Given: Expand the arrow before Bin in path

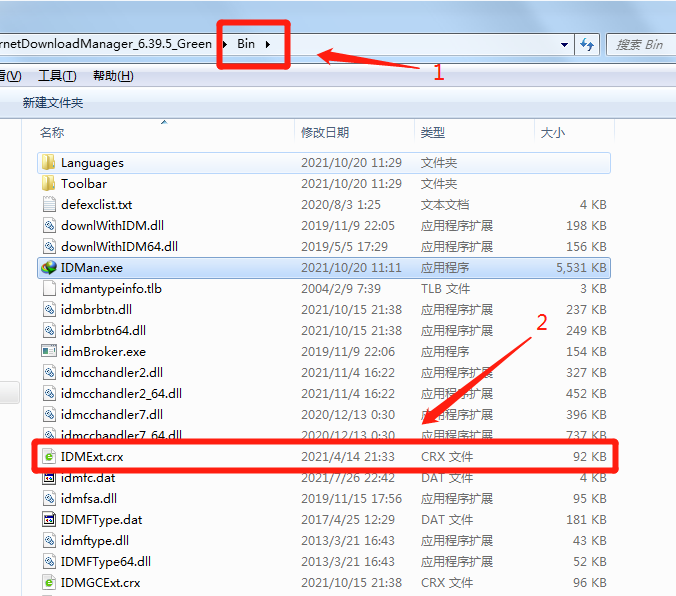Looking at the screenshot, I should click(x=225, y=44).
